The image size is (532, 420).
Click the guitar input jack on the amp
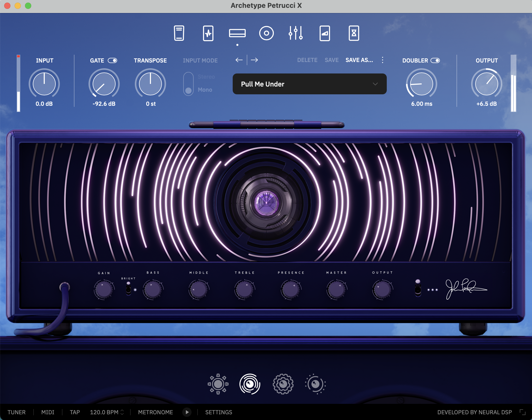point(65,287)
